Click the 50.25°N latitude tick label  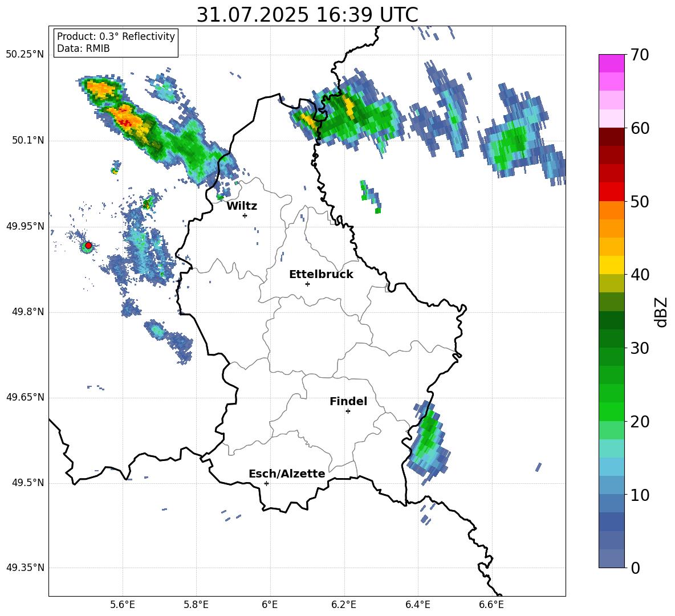tap(25, 55)
